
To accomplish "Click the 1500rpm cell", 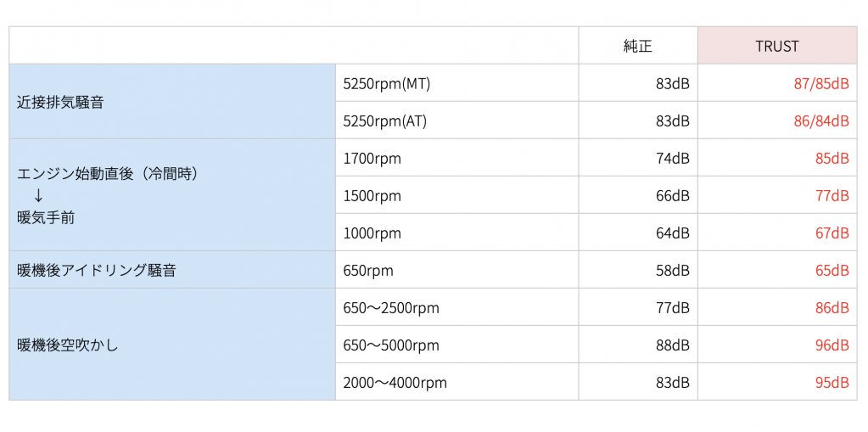I will (x=457, y=195).
